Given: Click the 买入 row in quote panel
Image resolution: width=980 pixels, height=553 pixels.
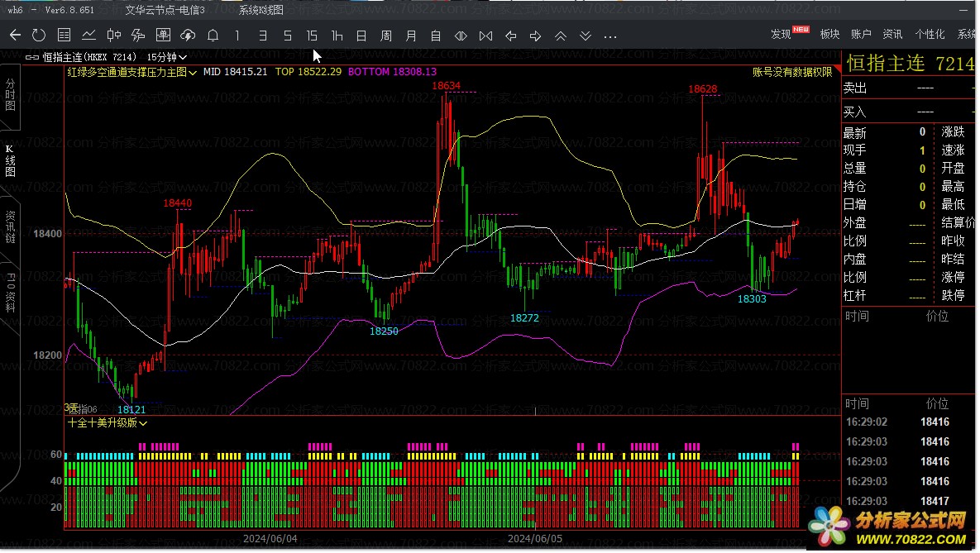Looking at the screenshot, I should coord(908,112).
